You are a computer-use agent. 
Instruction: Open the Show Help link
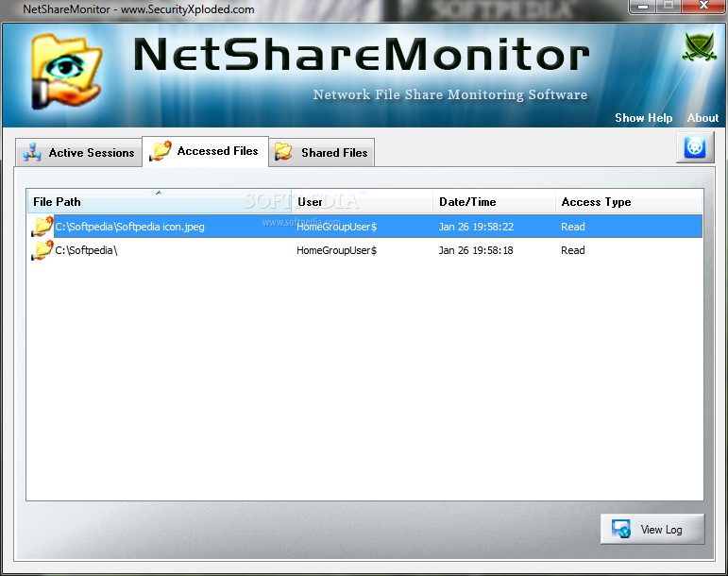[x=644, y=118]
